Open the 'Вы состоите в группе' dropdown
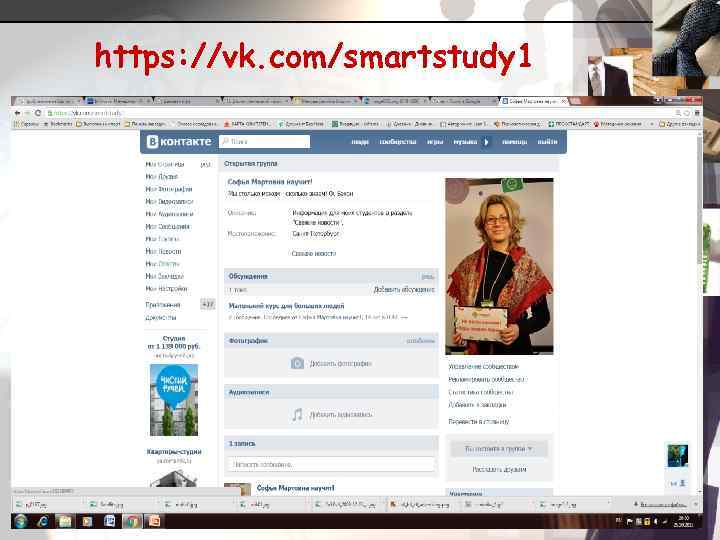The image size is (720, 540). coord(499,449)
